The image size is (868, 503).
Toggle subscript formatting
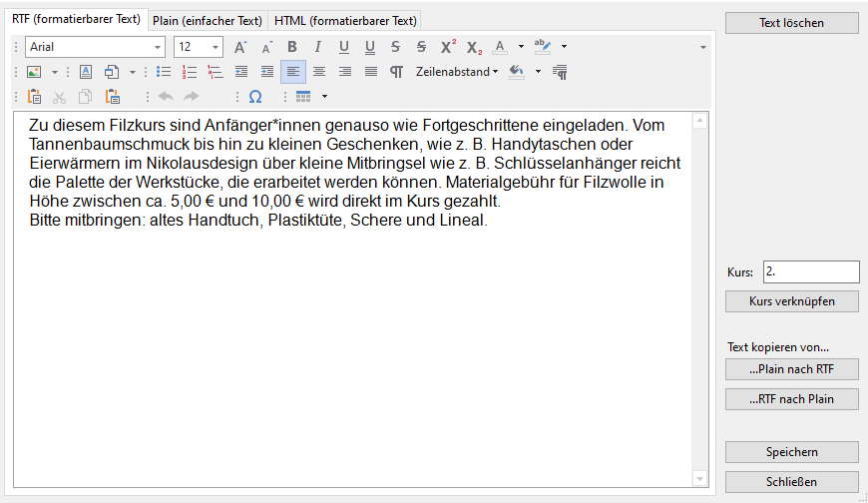474,47
